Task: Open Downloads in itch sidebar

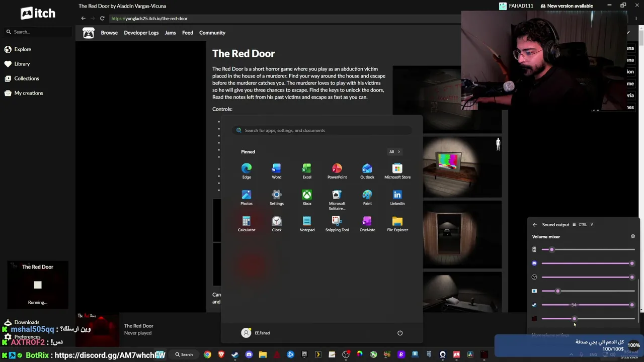Action: [22, 322]
